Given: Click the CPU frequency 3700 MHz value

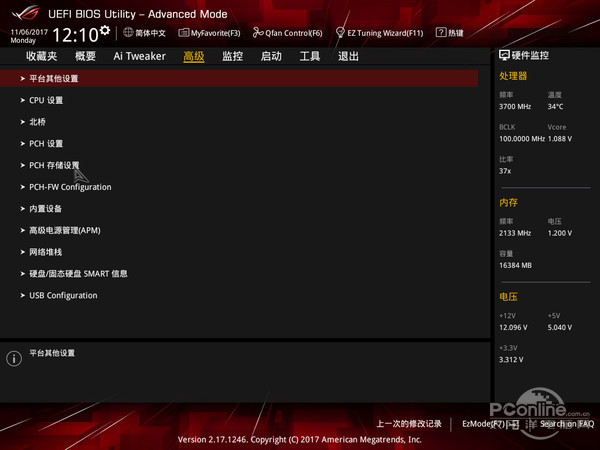Looking at the screenshot, I should tap(515, 106).
